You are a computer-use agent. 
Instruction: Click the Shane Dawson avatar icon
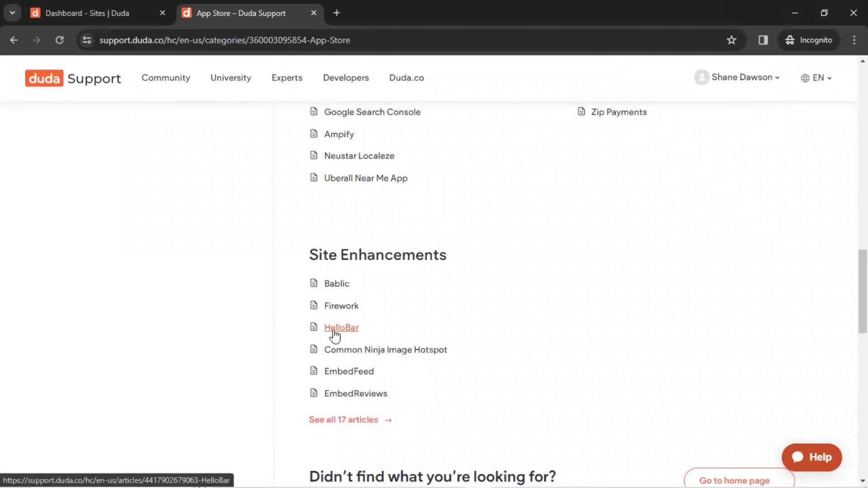[702, 77]
